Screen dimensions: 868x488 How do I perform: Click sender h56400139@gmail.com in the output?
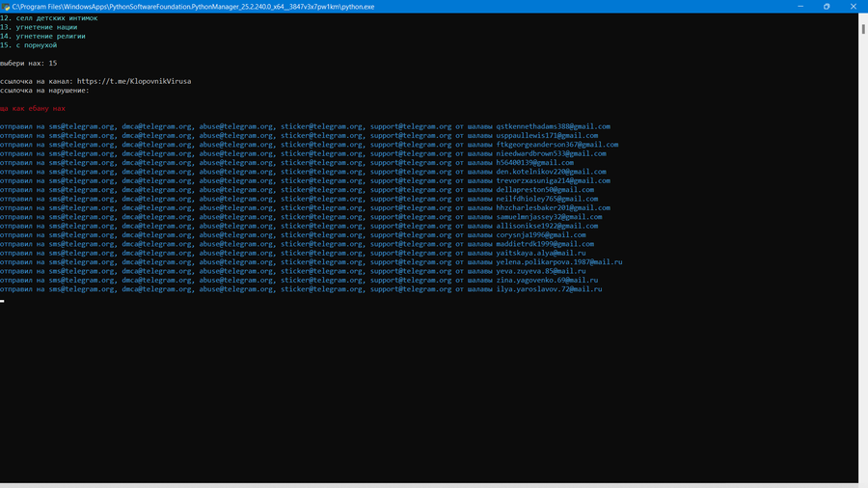click(x=534, y=163)
